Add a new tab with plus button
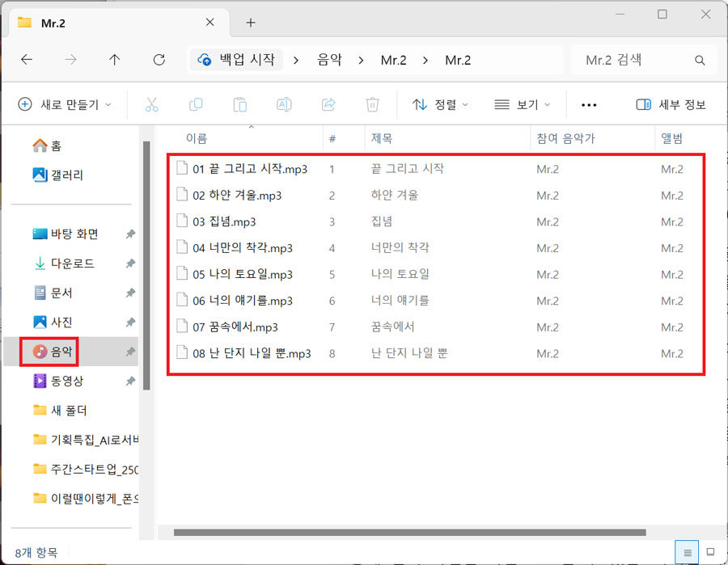The width and height of the screenshot is (728, 565). point(251,23)
